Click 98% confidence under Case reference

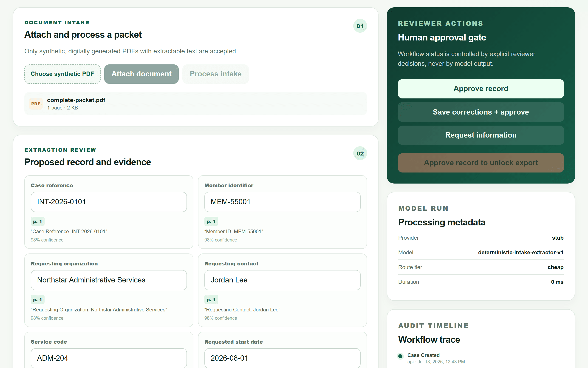coord(47,240)
